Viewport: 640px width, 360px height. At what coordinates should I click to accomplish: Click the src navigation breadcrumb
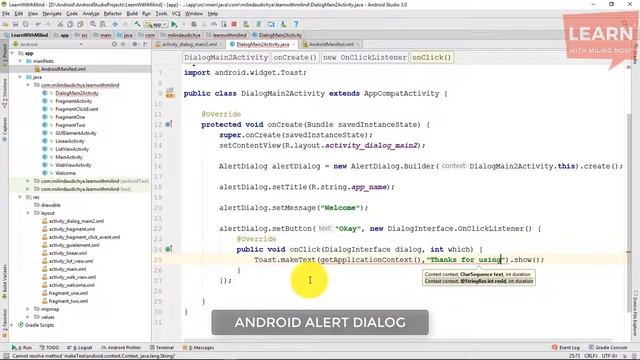pyautogui.click(x=82, y=35)
